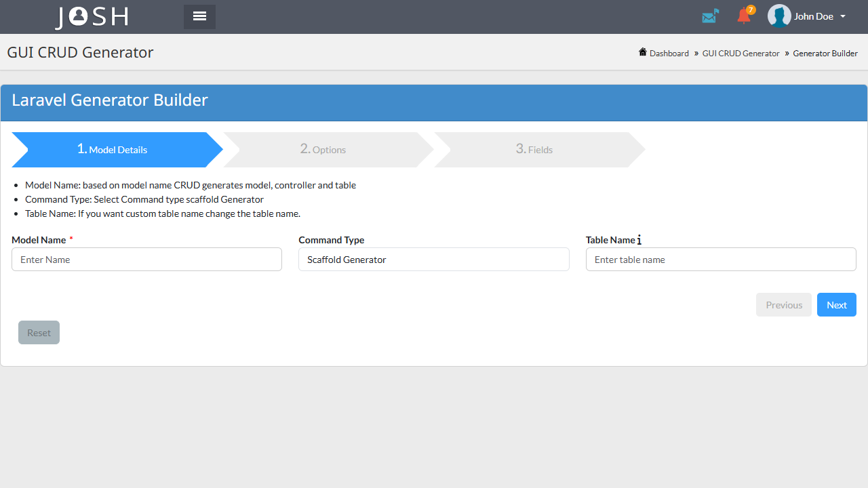Focus the Enter Name input field
This screenshot has width=868, height=488.
click(x=146, y=259)
